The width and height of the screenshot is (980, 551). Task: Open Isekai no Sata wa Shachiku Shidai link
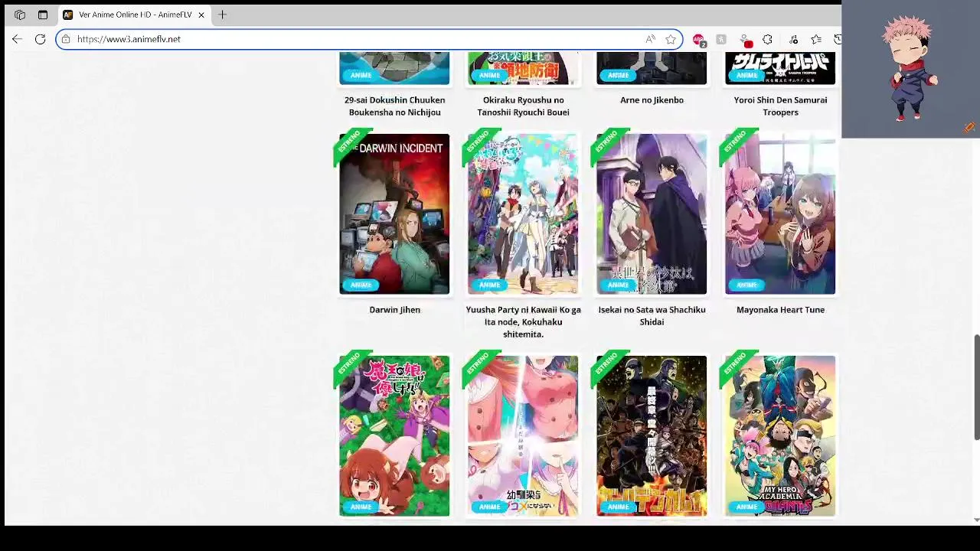(652, 316)
